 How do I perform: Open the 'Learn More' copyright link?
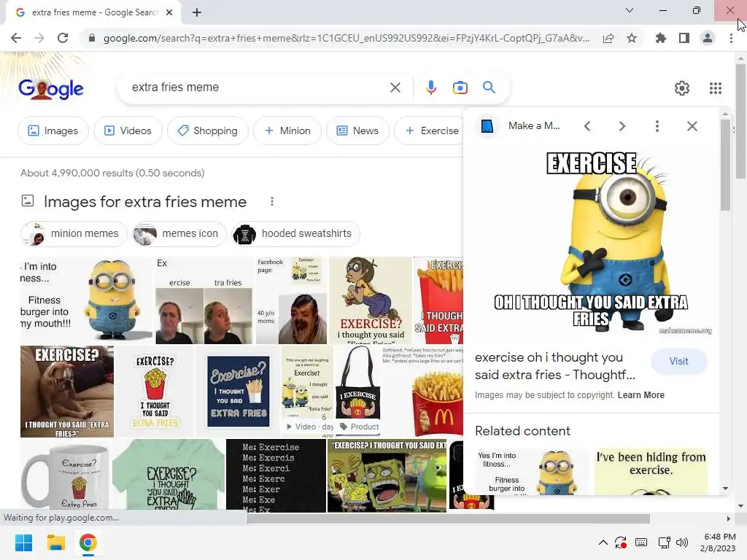640,395
